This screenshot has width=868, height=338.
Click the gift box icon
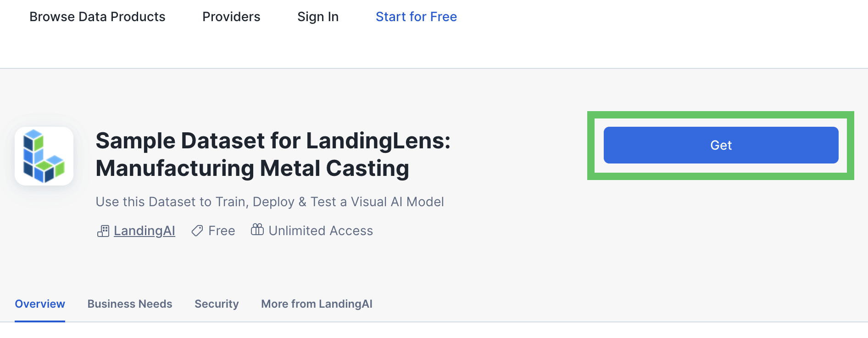pyautogui.click(x=257, y=229)
